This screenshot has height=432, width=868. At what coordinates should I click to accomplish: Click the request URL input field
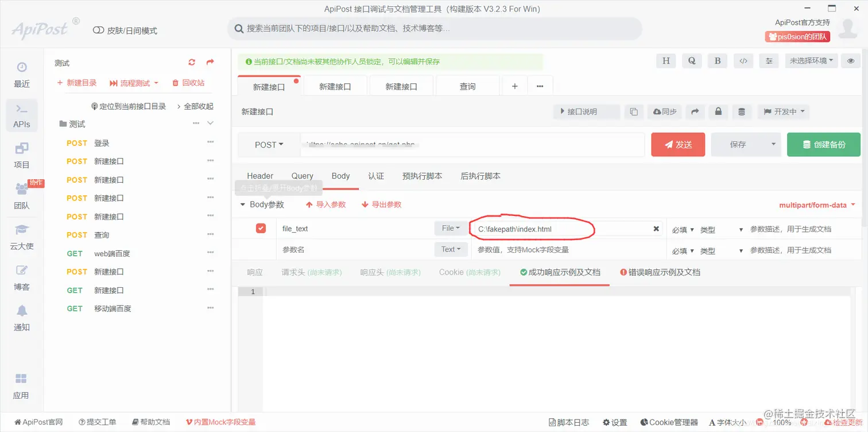(x=472, y=145)
